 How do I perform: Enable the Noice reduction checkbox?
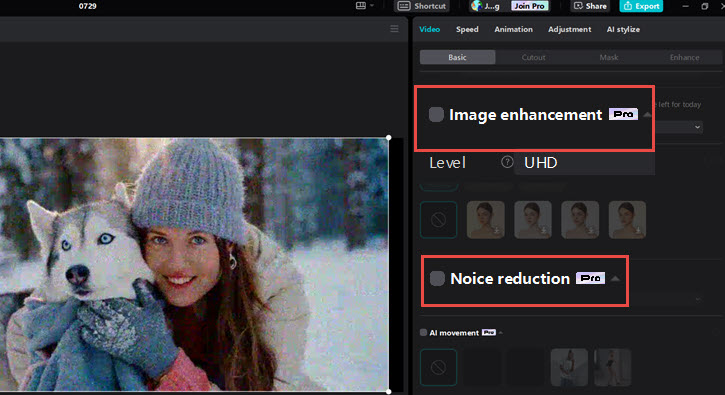tap(437, 278)
